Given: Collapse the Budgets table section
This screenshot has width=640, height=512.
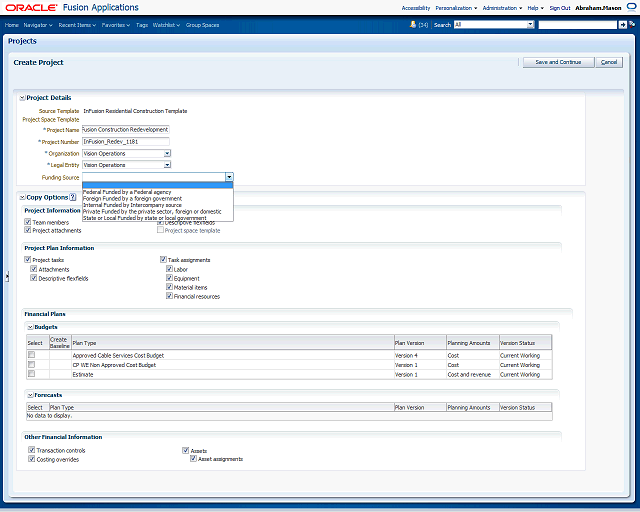Looking at the screenshot, I should pyautogui.click(x=30, y=327).
